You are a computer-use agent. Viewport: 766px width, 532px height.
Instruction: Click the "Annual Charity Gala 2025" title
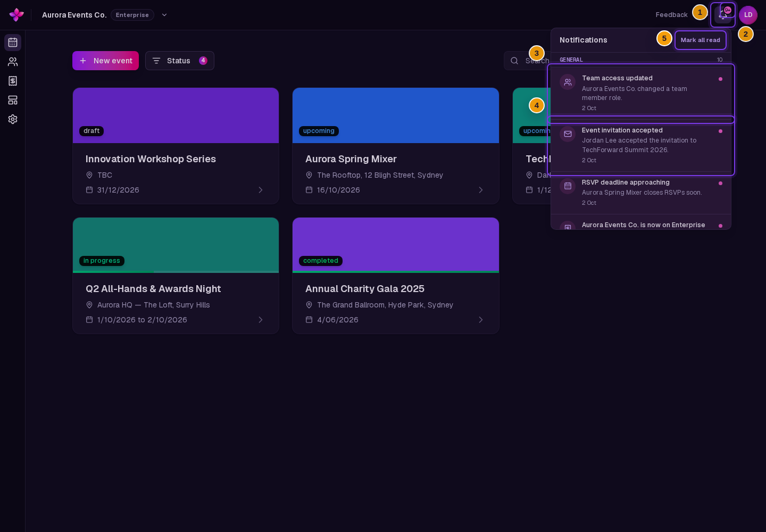click(x=365, y=289)
